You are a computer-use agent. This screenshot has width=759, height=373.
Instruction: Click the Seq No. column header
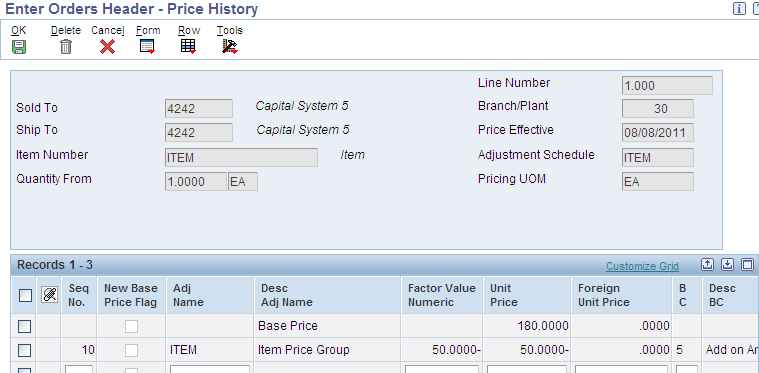[x=79, y=295]
